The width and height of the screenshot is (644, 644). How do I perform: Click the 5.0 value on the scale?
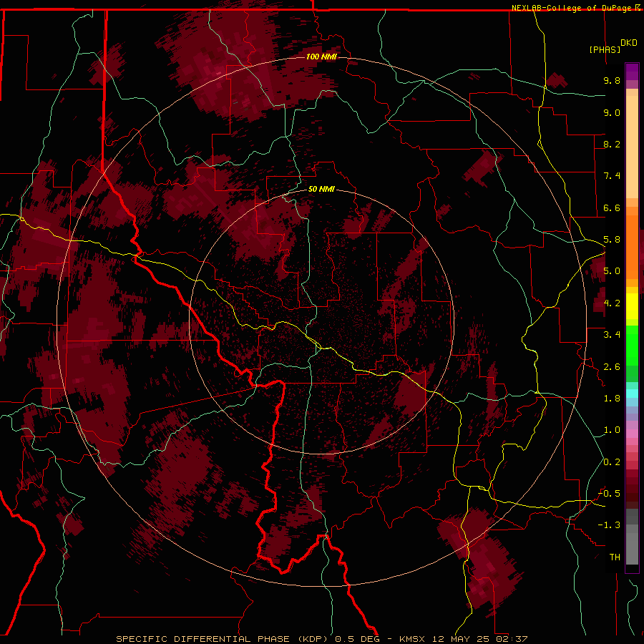[x=612, y=271]
